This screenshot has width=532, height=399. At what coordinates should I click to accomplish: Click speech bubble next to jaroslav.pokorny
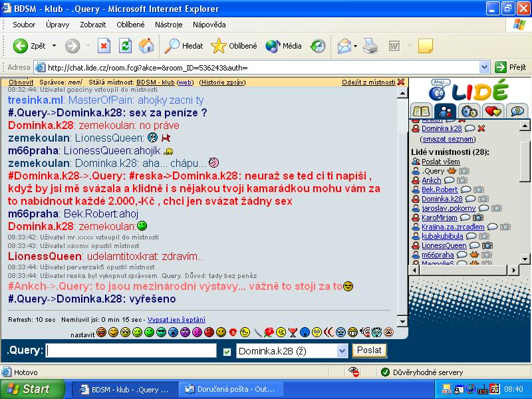483,208
